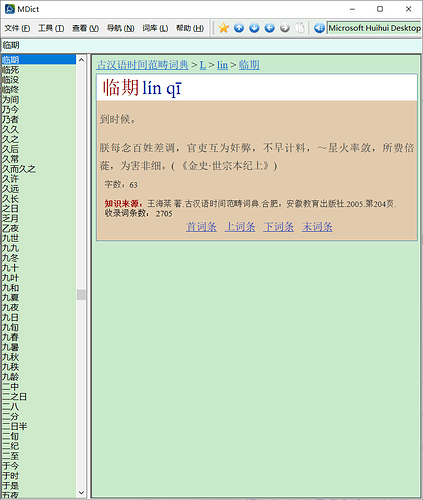This screenshot has width=423, height=500.
Task: Open the 临期 breadcrumb link
Action: (249, 65)
